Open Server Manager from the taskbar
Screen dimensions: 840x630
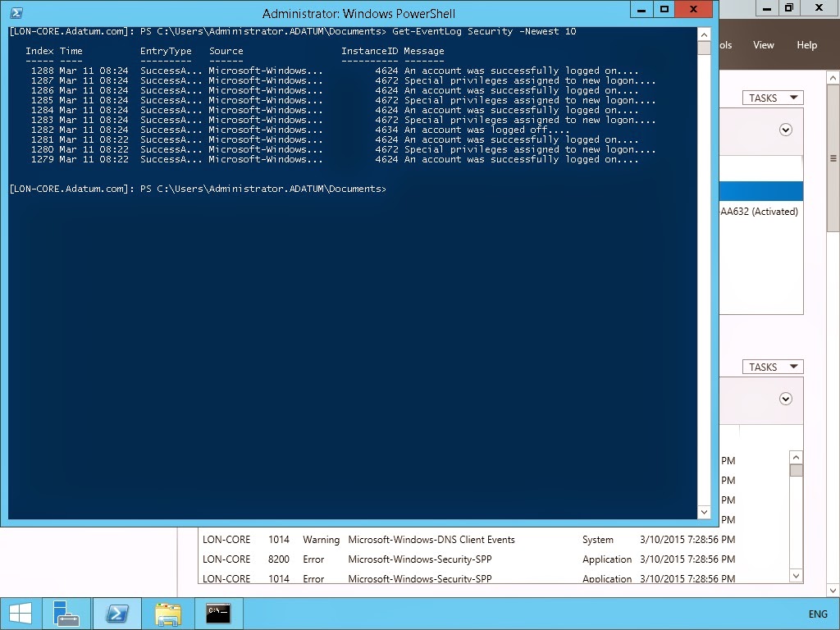(66, 613)
